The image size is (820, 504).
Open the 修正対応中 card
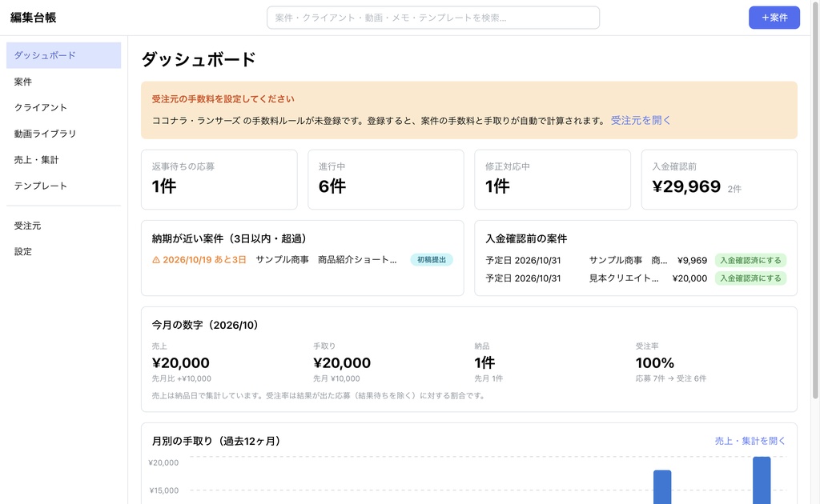(553, 180)
